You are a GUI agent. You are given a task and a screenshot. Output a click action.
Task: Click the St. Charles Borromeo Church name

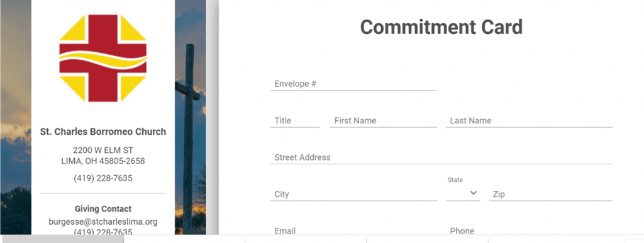[103, 132]
